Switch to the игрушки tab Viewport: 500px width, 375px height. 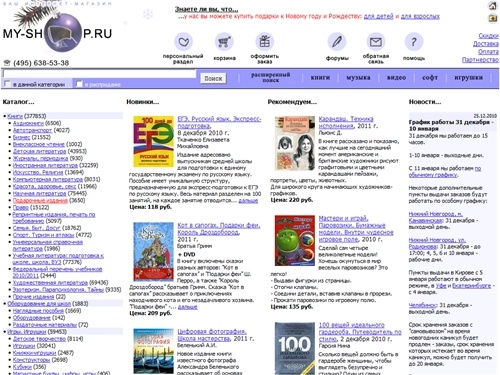(x=468, y=78)
